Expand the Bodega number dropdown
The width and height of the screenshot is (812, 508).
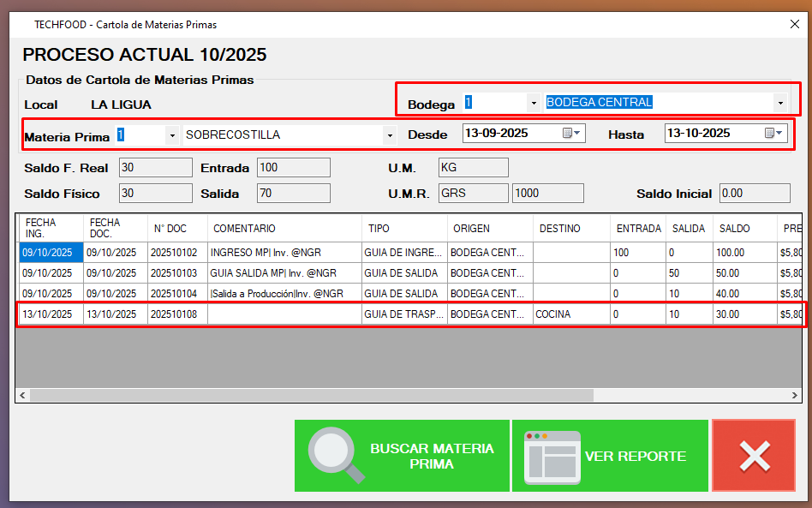(x=534, y=103)
